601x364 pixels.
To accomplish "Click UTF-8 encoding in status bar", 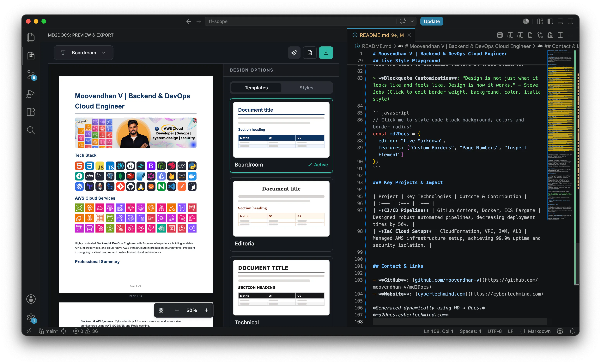I will (x=494, y=331).
